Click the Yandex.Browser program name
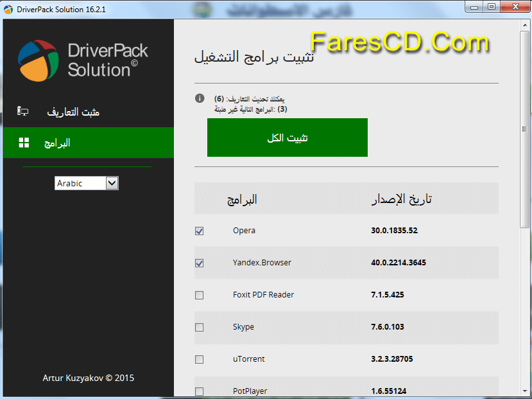The height and width of the screenshot is (399, 532). 262,263
